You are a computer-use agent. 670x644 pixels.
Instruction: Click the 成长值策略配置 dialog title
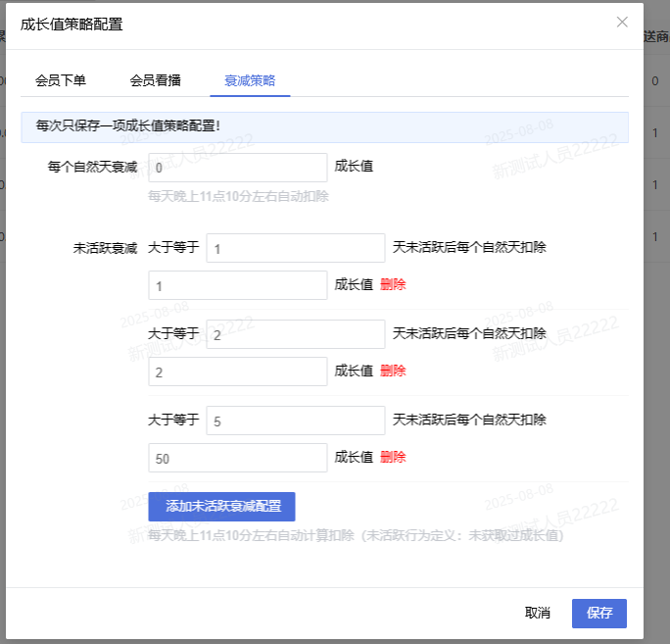point(72,25)
